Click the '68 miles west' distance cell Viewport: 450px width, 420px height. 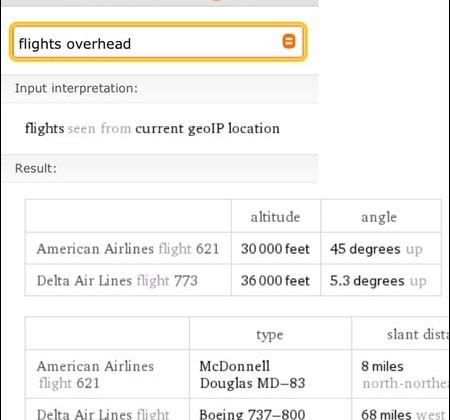point(403,414)
